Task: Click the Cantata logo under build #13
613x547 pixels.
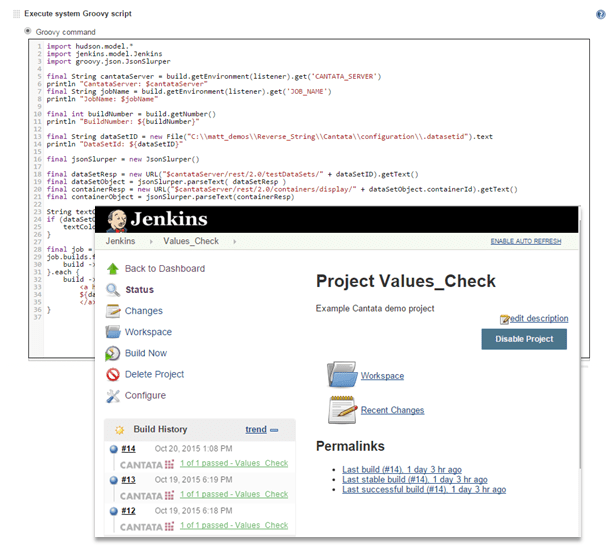Action: [147, 496]
